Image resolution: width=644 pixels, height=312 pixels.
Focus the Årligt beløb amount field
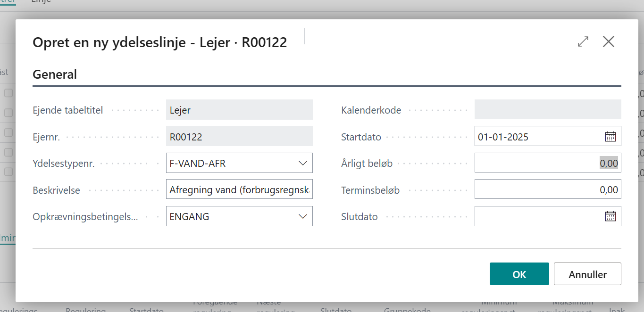(x=547, y=163)
